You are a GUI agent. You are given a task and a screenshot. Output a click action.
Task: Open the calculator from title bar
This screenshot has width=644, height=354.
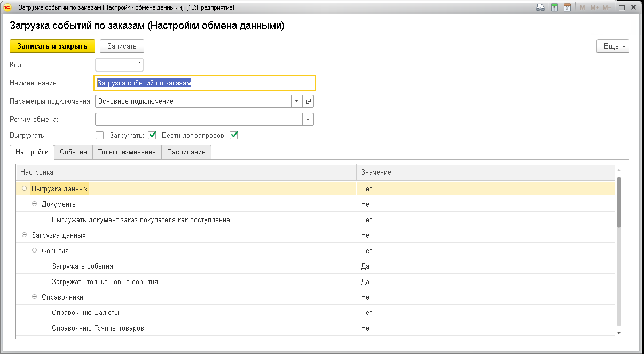click(554, 7)
